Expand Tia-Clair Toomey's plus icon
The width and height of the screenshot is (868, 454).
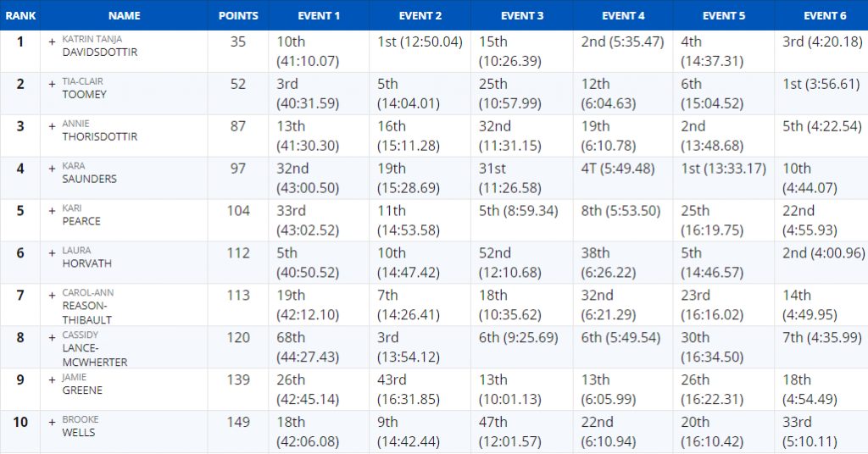coord(52,84)
